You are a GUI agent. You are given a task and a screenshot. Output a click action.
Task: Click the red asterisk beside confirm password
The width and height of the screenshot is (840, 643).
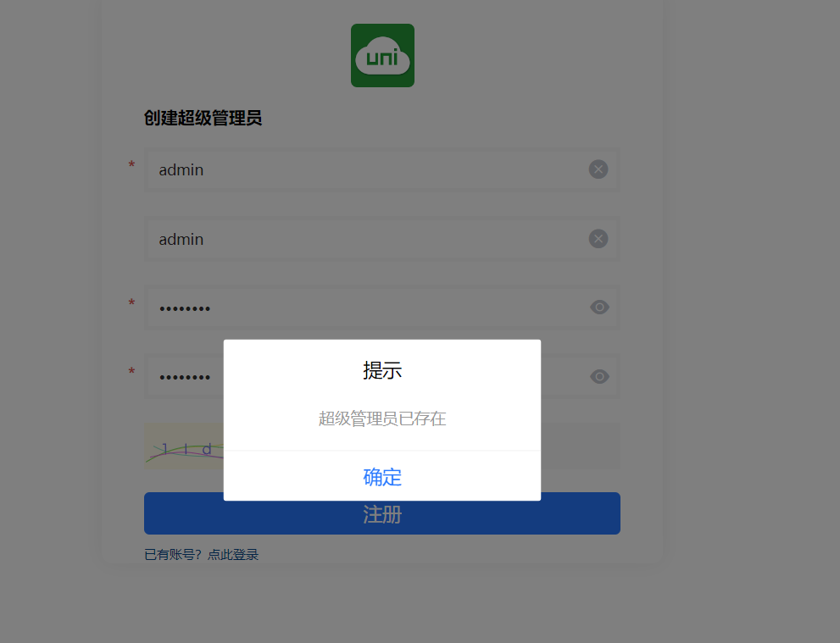point(131,372)
